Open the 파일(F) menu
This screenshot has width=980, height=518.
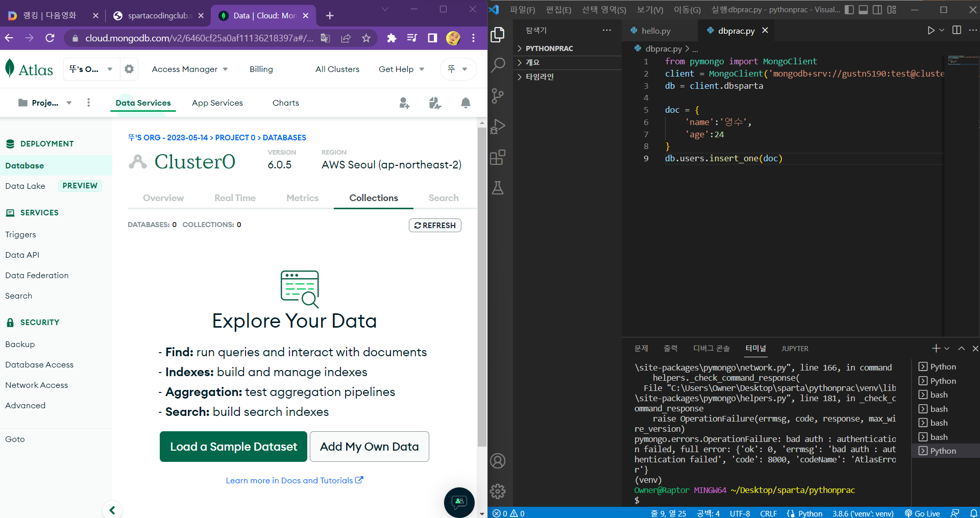pos(522,10)
